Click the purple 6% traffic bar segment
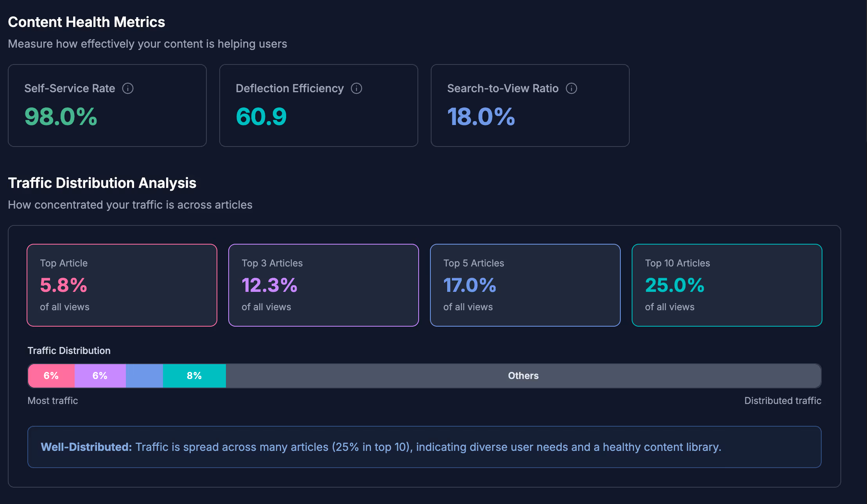Viewport: 867px width, 504px height. click(x=100, y=376)
